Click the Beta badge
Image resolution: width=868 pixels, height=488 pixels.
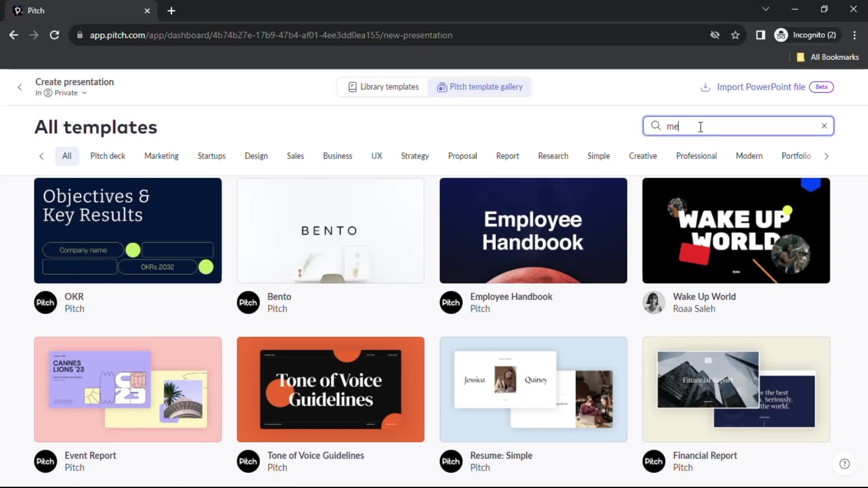[x=821, y=87]
